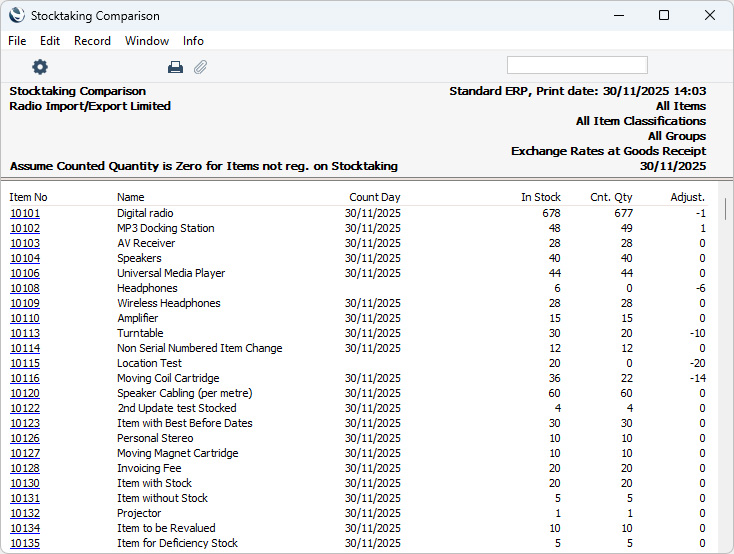The image size is (734, 554).
Task: Click 'Item for Deficiency Stock' name
Action: click(x=177, y=543)
